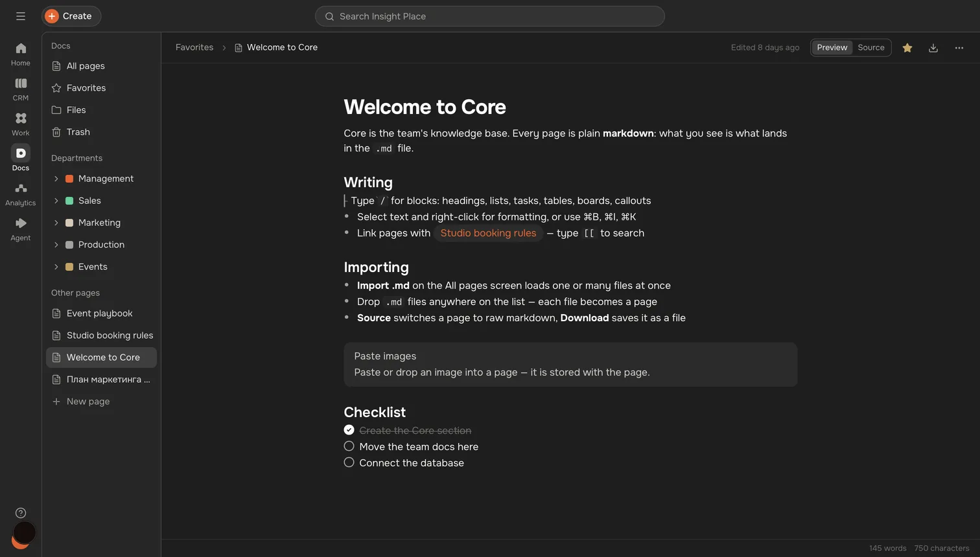Open the Work section icon
This screenshot has width=980, height=557.
tap(21, 124)
